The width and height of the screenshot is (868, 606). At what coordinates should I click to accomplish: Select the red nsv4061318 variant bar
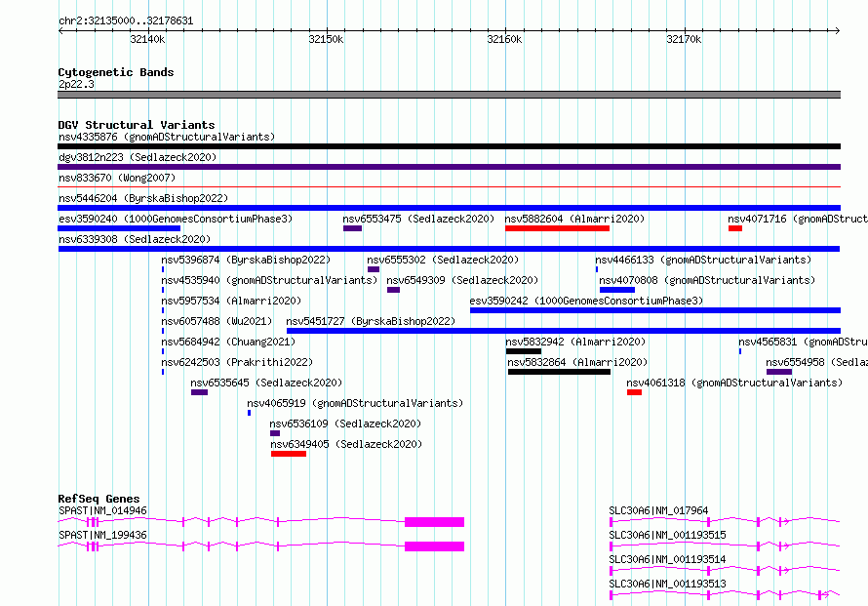(634, 392)
